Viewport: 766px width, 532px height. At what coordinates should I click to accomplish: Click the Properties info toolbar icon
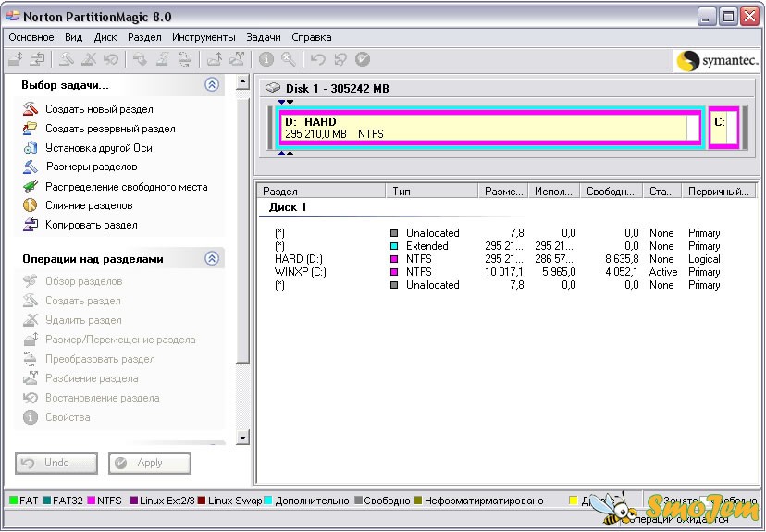[x=266, y=59]
